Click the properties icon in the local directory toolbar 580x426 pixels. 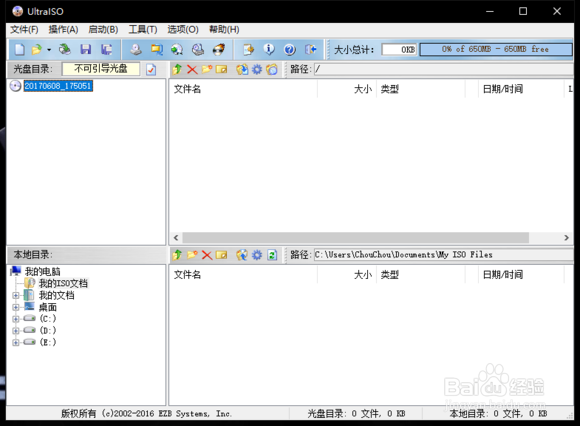coord(242,255)
